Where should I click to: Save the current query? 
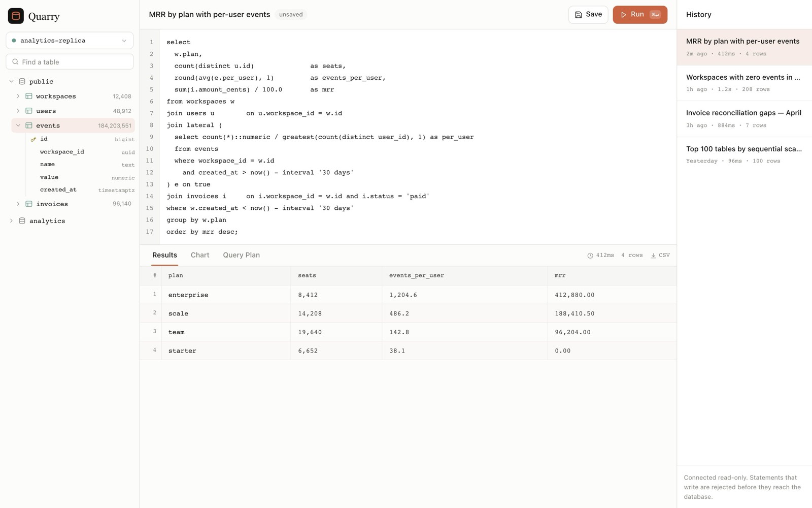pos(588,15)
